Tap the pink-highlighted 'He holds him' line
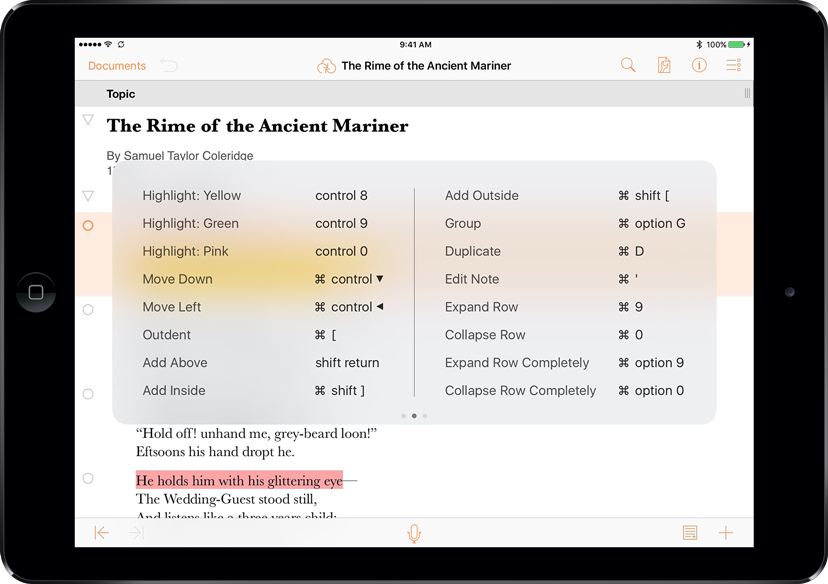This screenshot has width=828, height=584. pos(239,481)
